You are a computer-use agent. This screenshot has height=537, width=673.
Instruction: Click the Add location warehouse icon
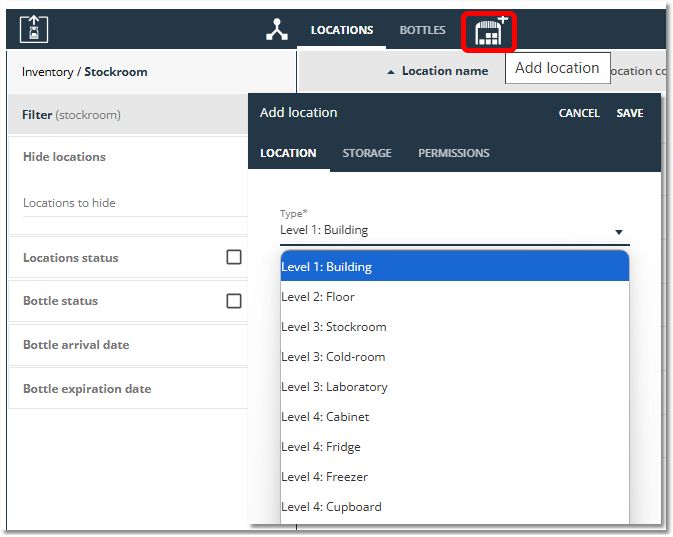click(490, 31)
